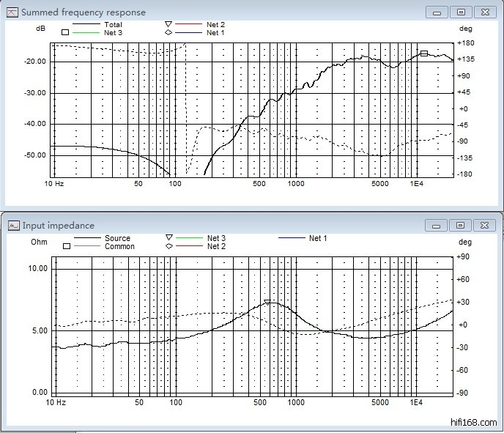Click the diamond Net 1 legend symbol in the frequency response window
This screenshot has height=433, width=504.
click(168, 33)
